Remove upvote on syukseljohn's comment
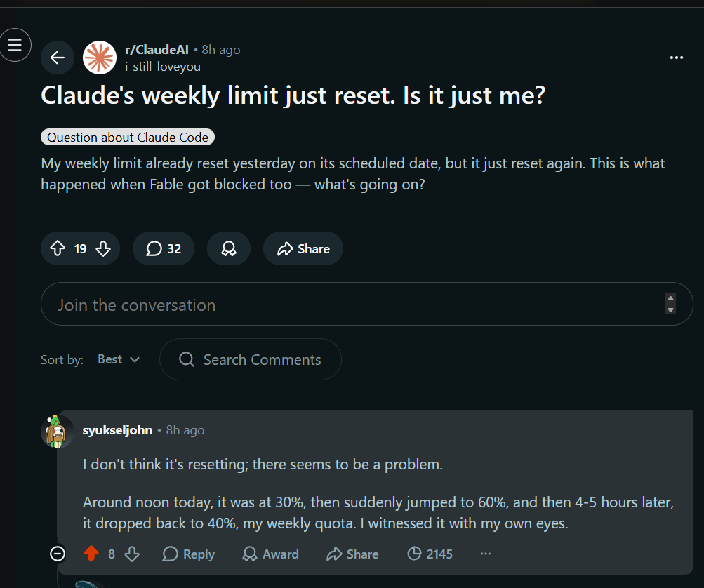Viewport: 704px width, 588px height. pyautogui.click(x=91, y=554)
